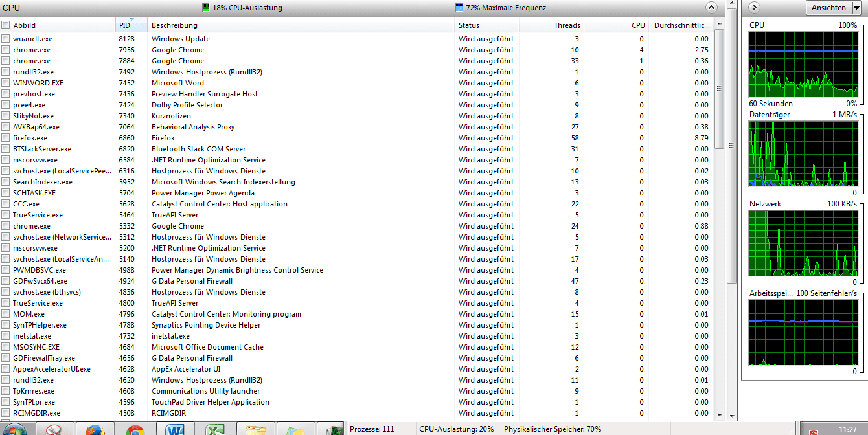Click the scroll-down arrow of the process list
868x435 pixels.
click(720, 415)
